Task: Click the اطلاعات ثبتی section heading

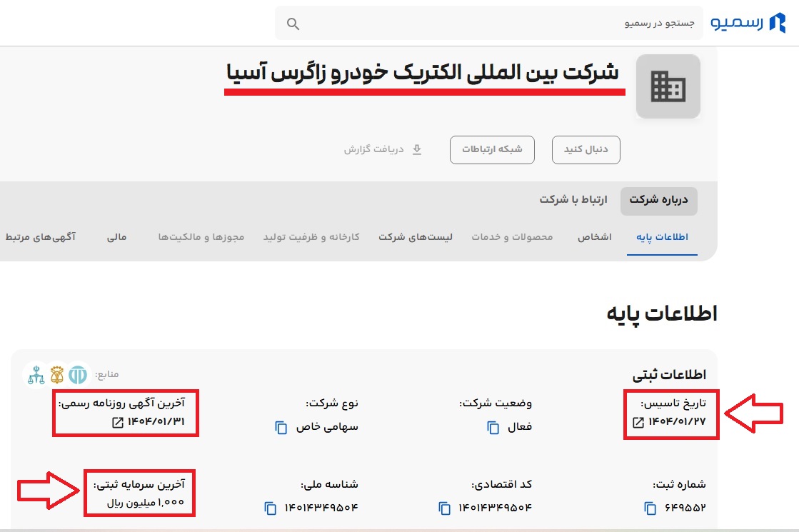Action: coord(669,375)
